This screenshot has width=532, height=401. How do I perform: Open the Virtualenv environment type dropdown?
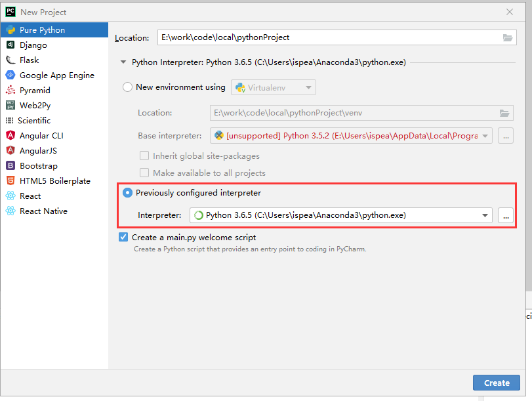[x=274, y=87]
